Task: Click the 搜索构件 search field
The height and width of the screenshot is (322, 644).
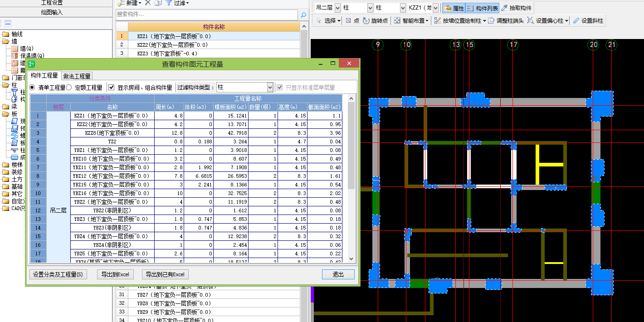Action: coord(207,15)
